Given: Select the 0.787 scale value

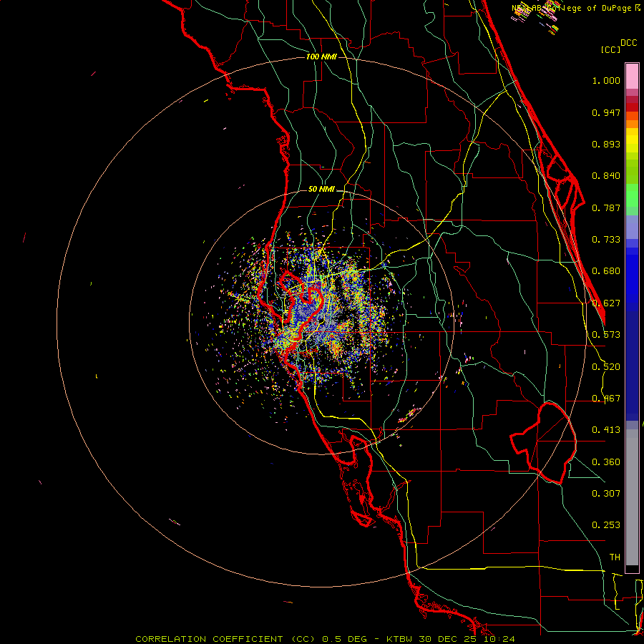Looking at the screenshot, I should [606, 208].
